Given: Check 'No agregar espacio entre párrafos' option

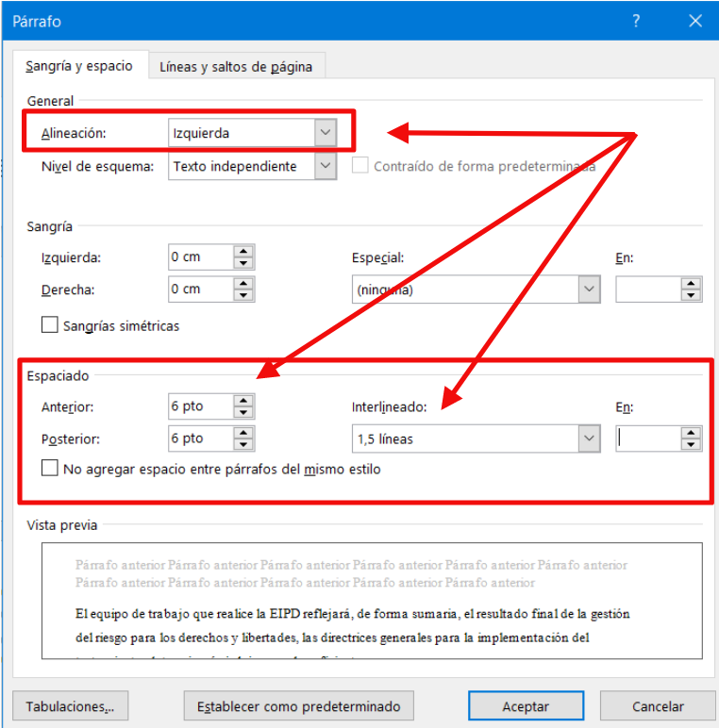Looking at the screenshot, I should point(50,468).
